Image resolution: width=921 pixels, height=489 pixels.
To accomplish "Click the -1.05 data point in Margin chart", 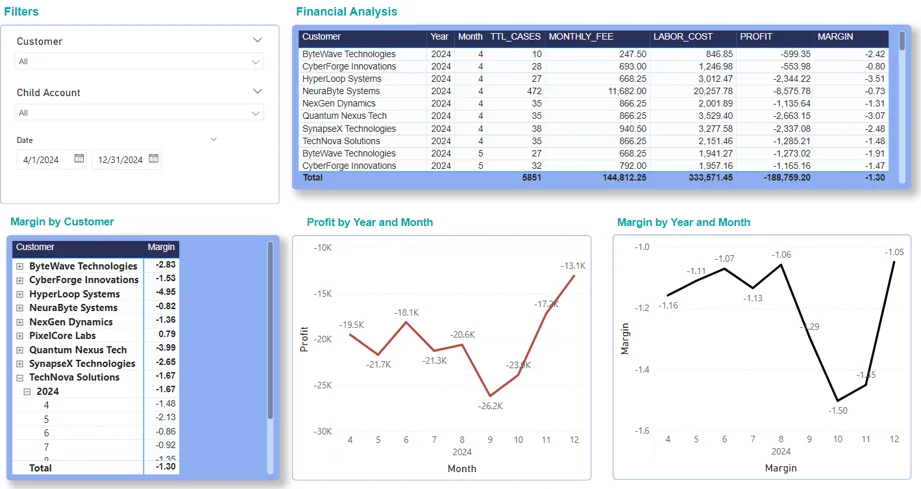I will (x=895, y=262).
